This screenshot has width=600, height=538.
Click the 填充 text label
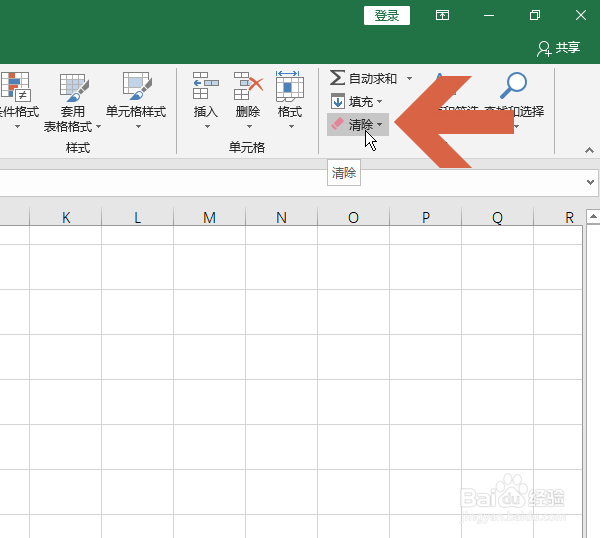click(361, 102)
